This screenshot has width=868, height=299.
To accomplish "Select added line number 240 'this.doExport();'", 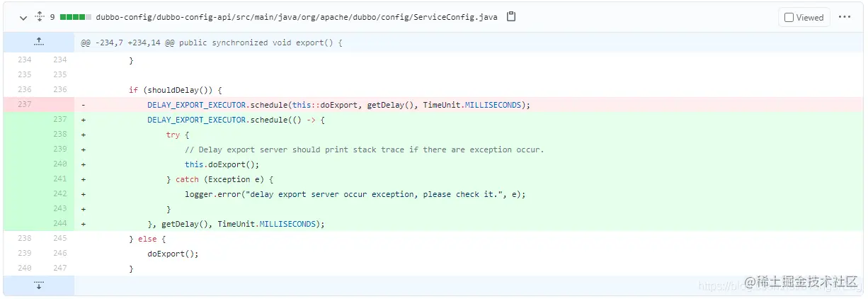I will [x=59, y=164].
